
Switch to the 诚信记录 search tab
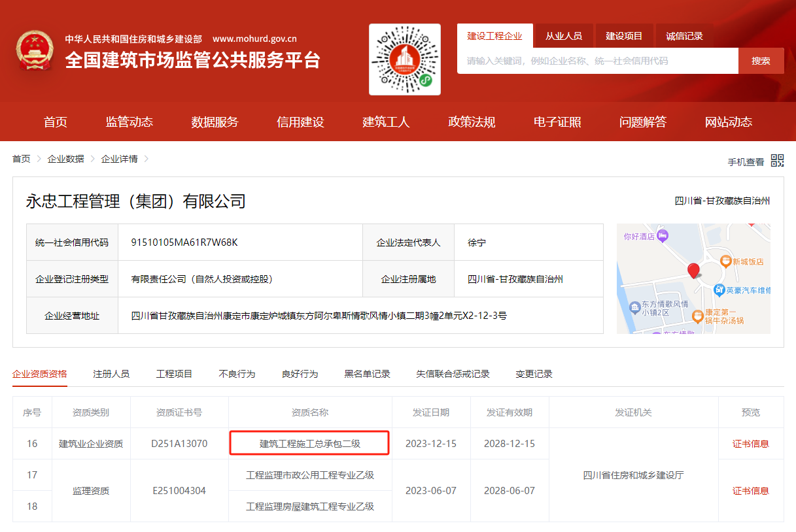[x=684, y=36]
